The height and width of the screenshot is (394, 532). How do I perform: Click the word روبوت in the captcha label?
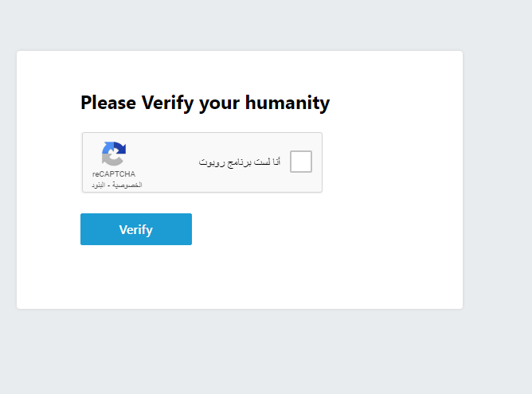[x=212, y=162]
